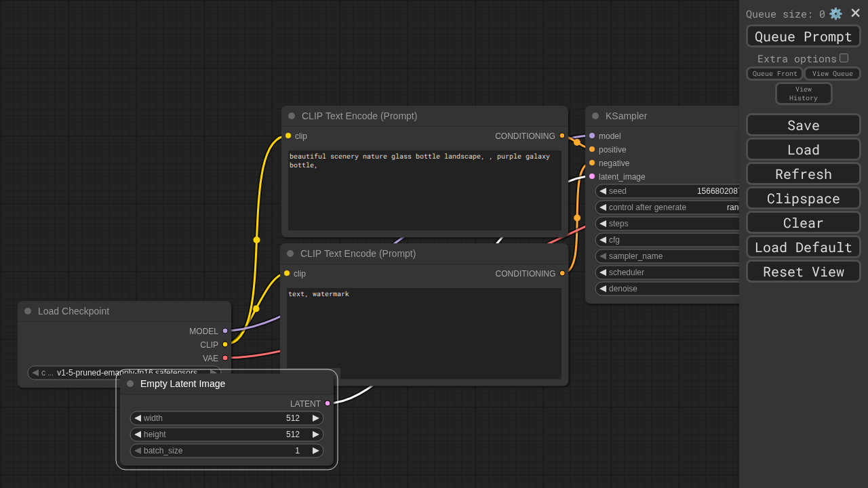This screenshot has height=488, width=868.
Task: Enable the Extra options checkbox
Action: coord(844,58)
